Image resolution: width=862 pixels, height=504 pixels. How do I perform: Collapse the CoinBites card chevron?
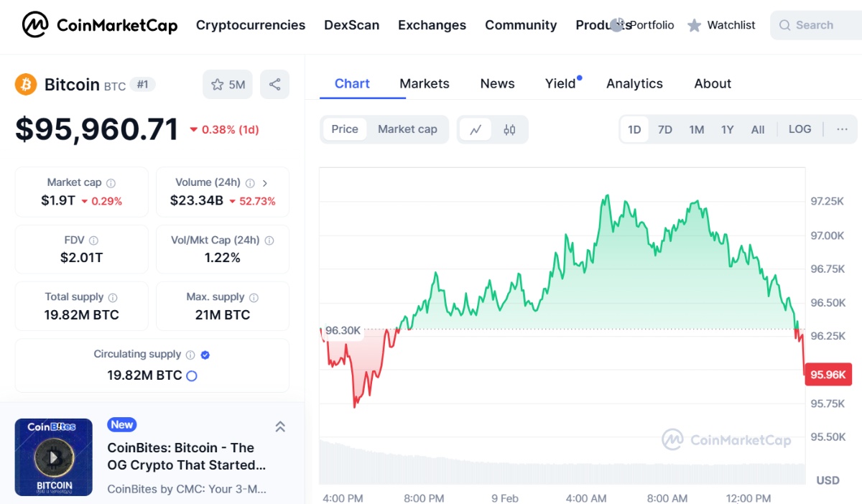click(280, 427)
